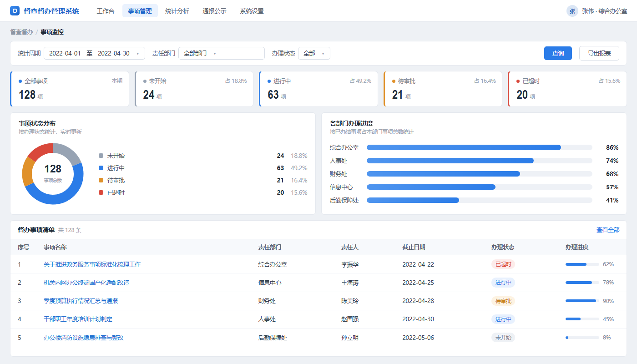Click the red 已超时 legend swatch
The height and width of the screenshot is (364, 637).
tap(101, 192)
